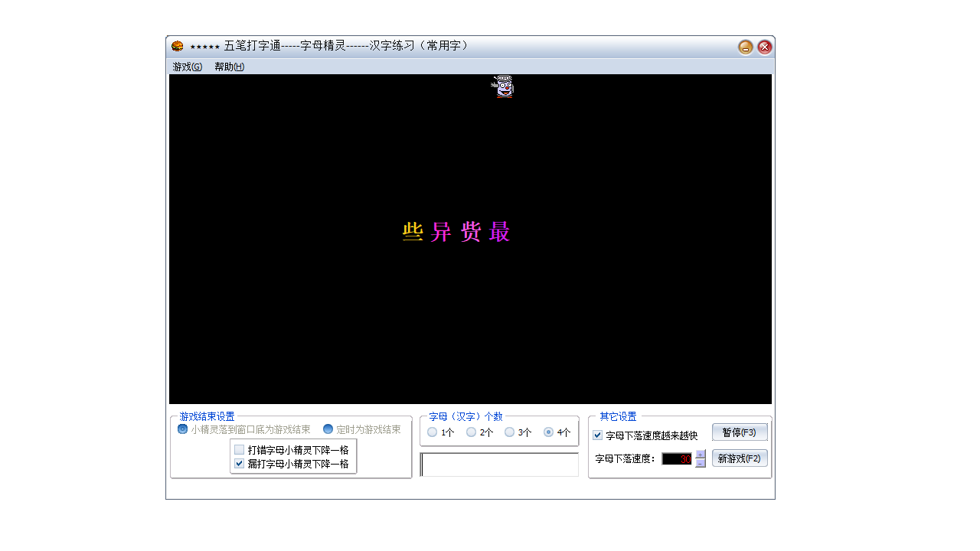This screenshot has width=980, height=551.
Task: Choose 小精灵落到窗口底为游戏结束 option
Action: click(182, 429)
